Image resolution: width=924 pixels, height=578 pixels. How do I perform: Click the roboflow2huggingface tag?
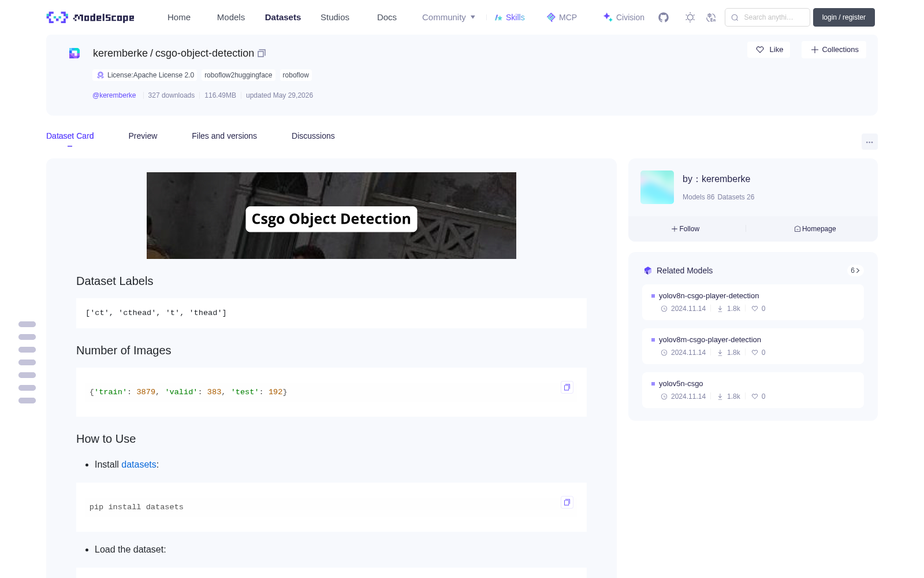point(238,75)
